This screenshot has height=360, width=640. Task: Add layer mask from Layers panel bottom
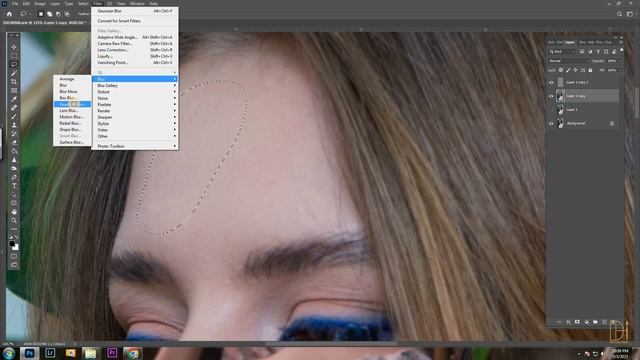coord(577,322)
